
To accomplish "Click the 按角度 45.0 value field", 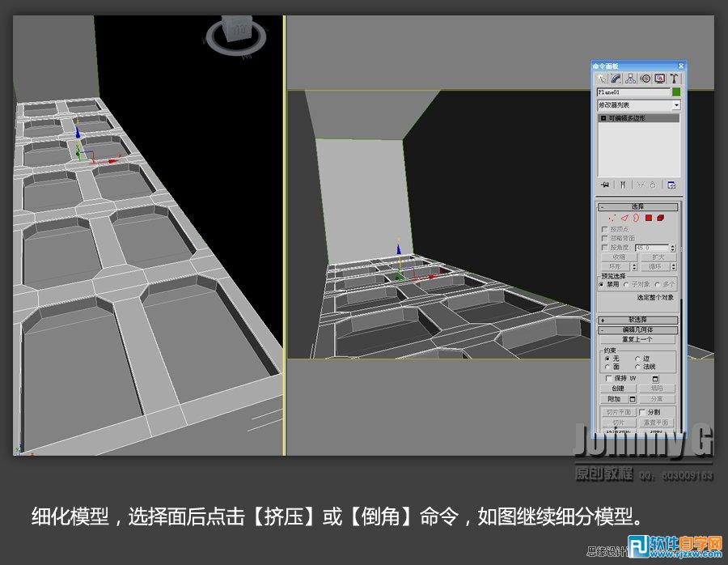I will [x=652, y=249].
